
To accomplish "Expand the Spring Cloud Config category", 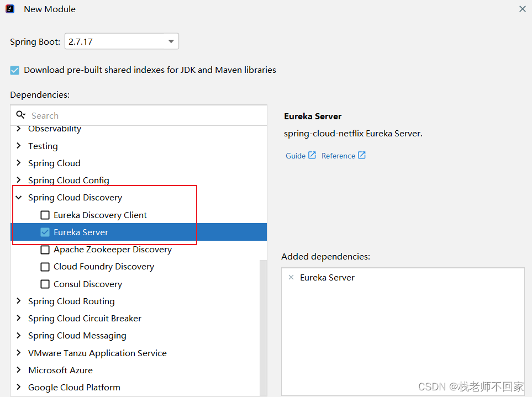I will click(19, 179).
